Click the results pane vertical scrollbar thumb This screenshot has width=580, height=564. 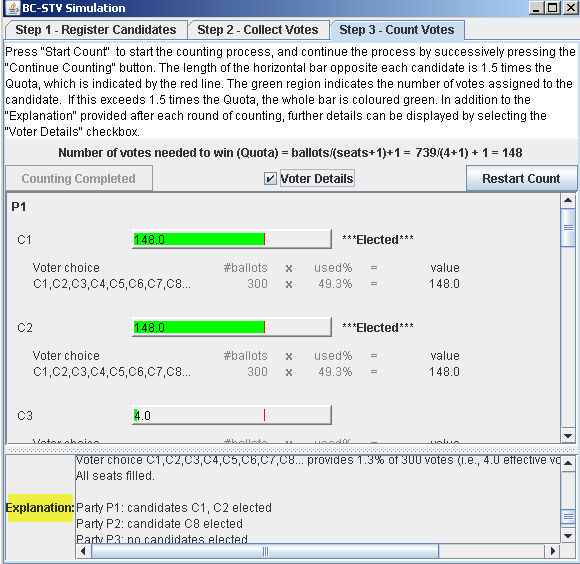568,227
